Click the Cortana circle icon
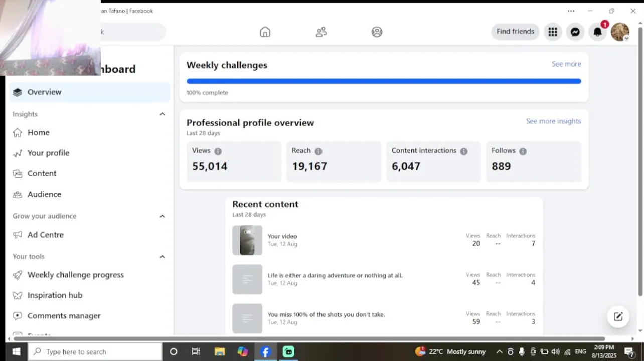Image resolution: width=644 pixels, height=361 pixels. coord(174,352)
